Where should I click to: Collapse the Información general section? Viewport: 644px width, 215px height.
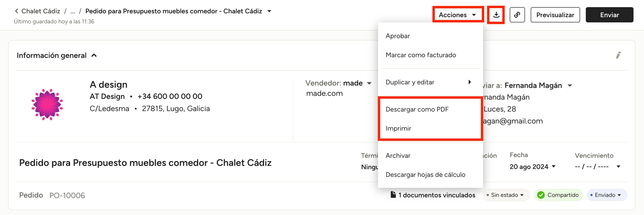pyautogui.click(x=94, y=56)
